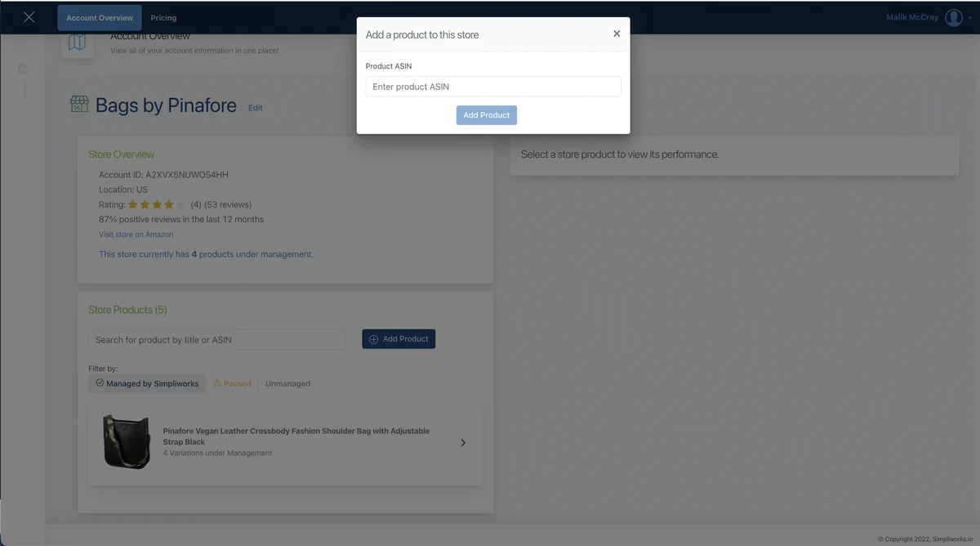Click the 87% positive reviews line

181,219
